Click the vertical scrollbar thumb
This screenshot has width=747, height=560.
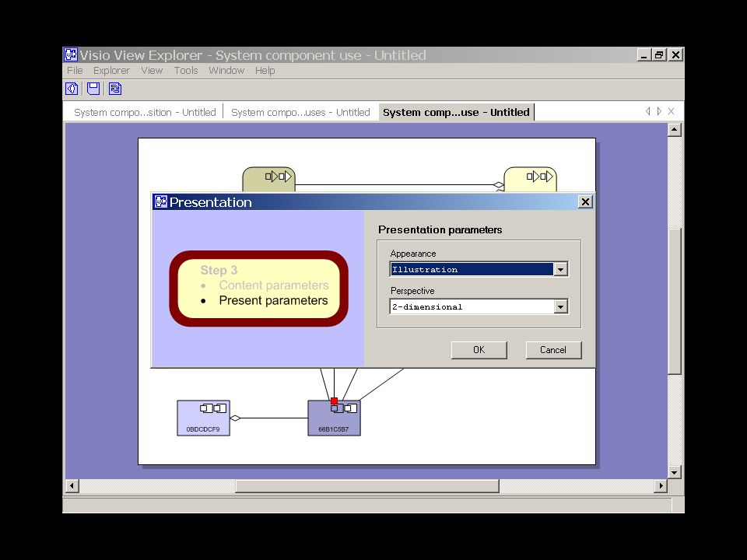[674, 301]
